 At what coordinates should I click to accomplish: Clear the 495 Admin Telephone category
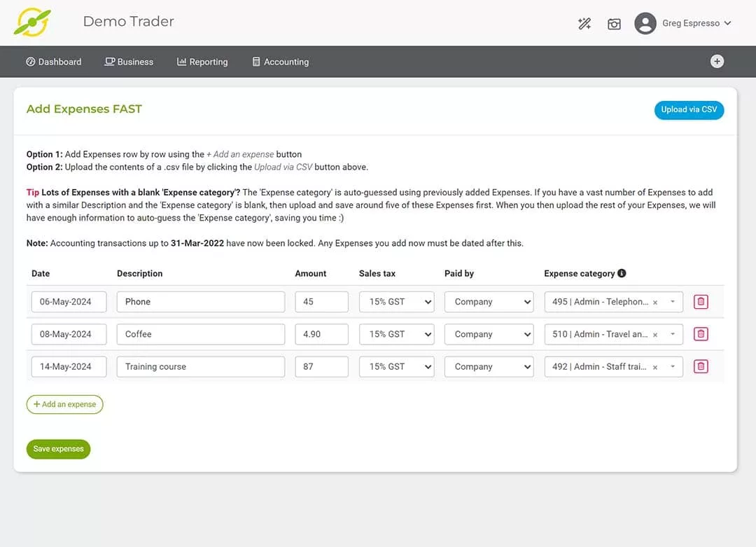[x=655, y=303]
